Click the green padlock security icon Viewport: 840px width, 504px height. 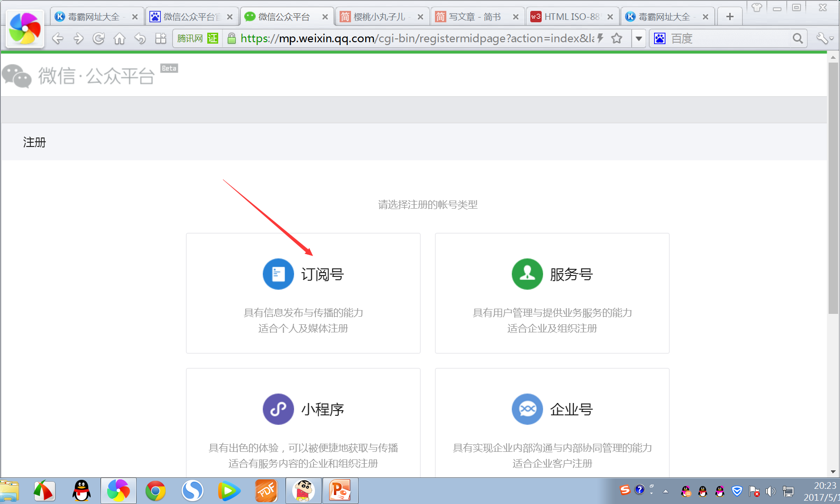231,38
